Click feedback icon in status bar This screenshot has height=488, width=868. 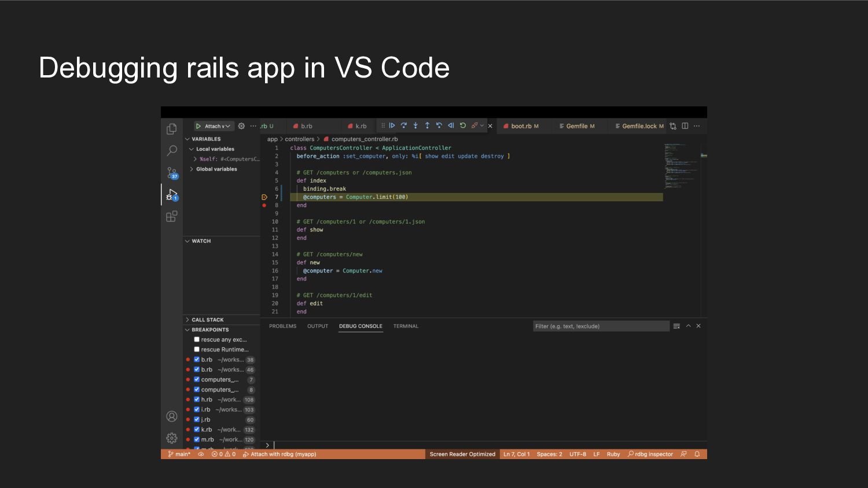(x=684, y=454)
